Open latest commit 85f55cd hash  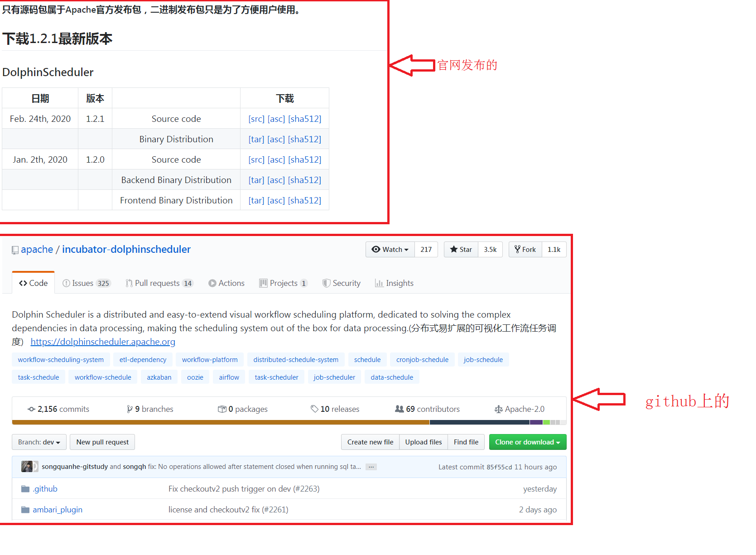coord(499,467)
